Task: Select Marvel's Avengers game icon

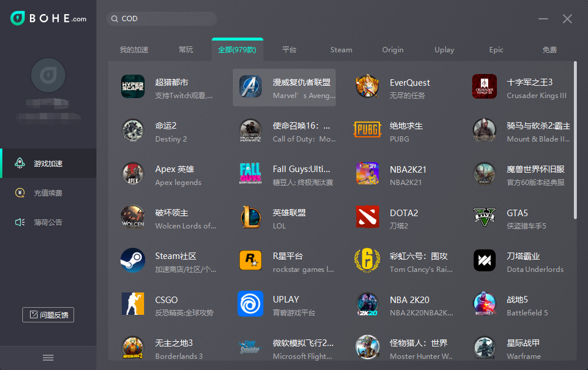Action: point(250,86)
